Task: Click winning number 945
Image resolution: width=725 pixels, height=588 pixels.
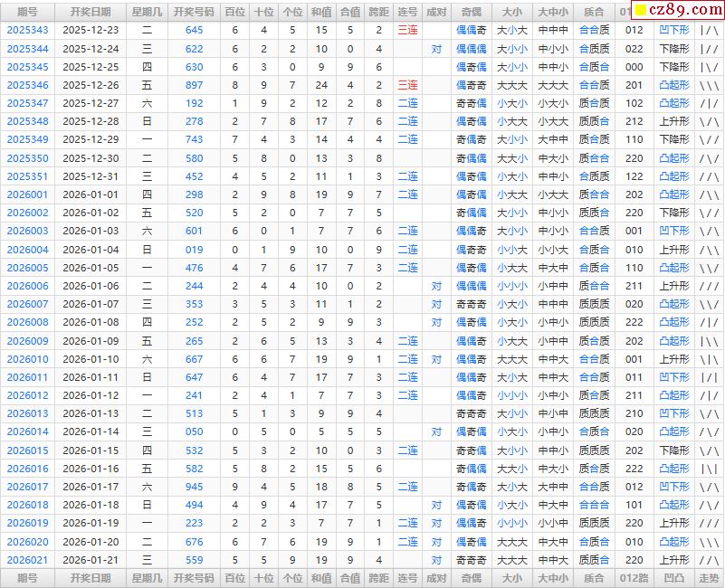Action: [x=195, y=487]
